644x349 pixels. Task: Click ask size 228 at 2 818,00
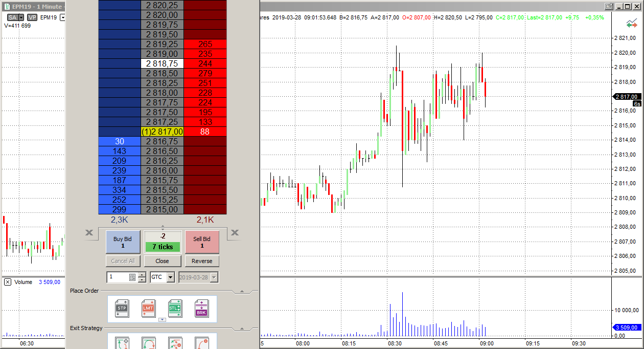coord(205,93)
